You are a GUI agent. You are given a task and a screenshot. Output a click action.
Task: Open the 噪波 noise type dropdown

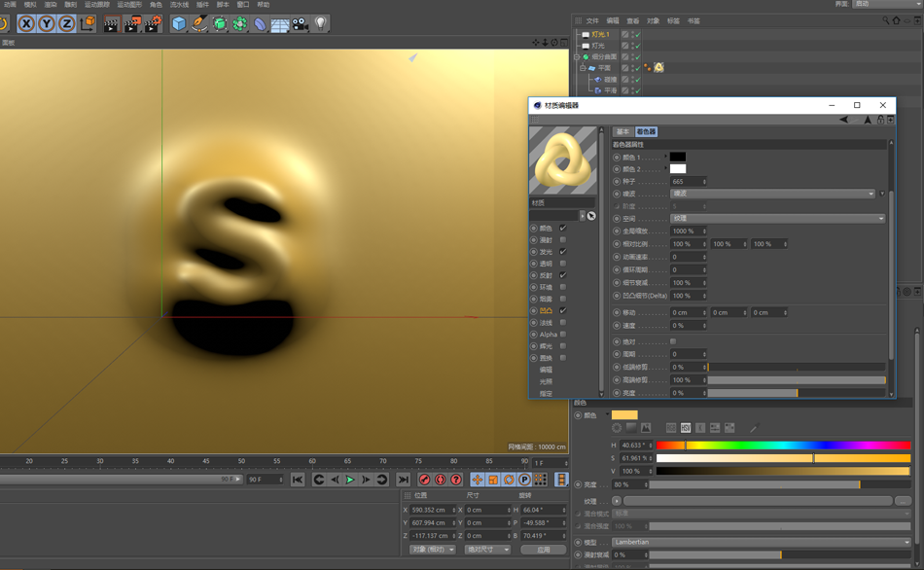[772, 194]
